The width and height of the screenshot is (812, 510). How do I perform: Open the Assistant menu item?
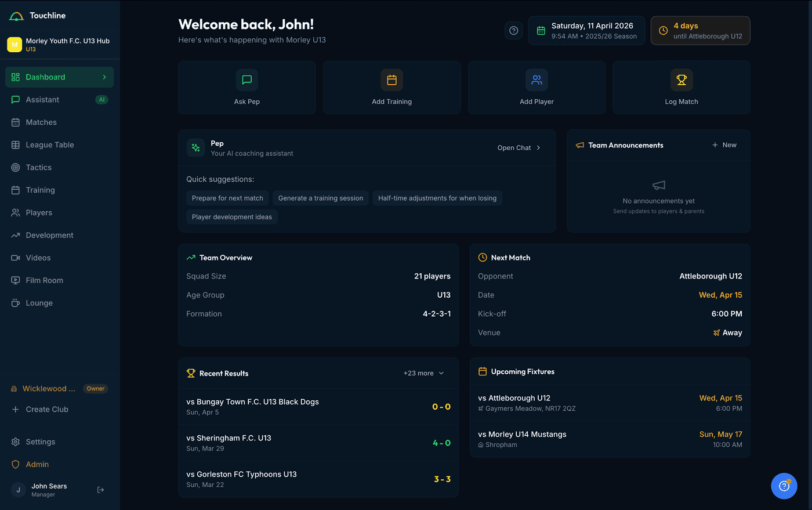[x=60, y=100]
